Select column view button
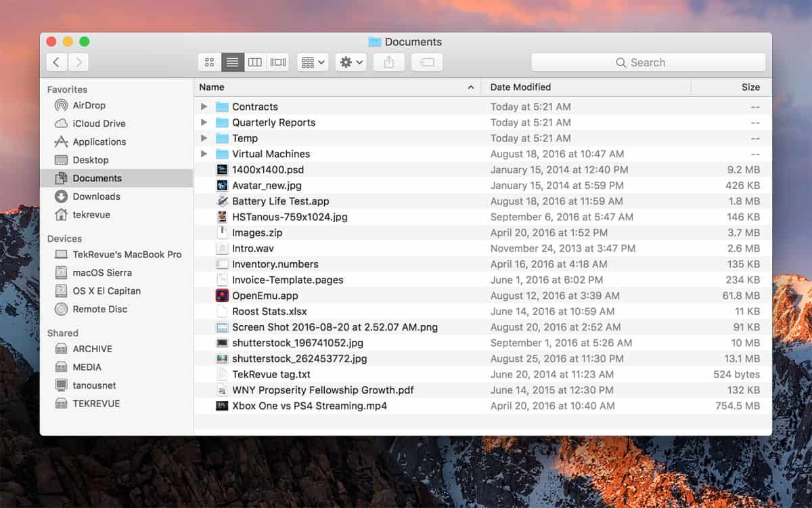 tap(254, 62)
